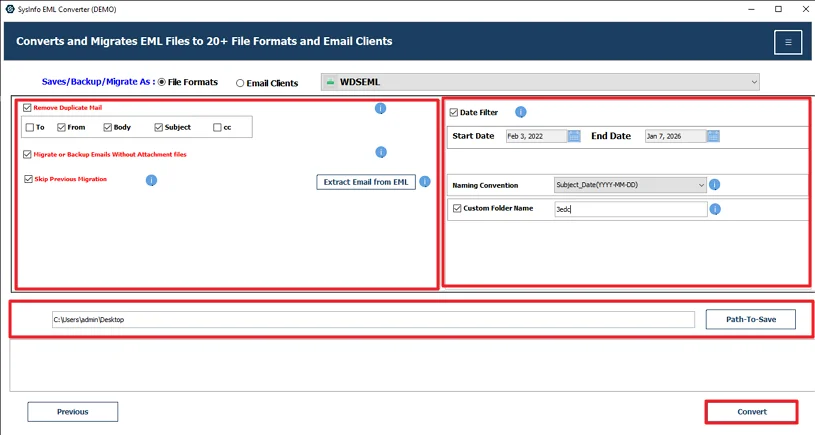Click info icon beside Skip Previous Migration
Image resolution: width=815 pixels, height=435 pixels.
pyautogui.click(x=151, y=180)
